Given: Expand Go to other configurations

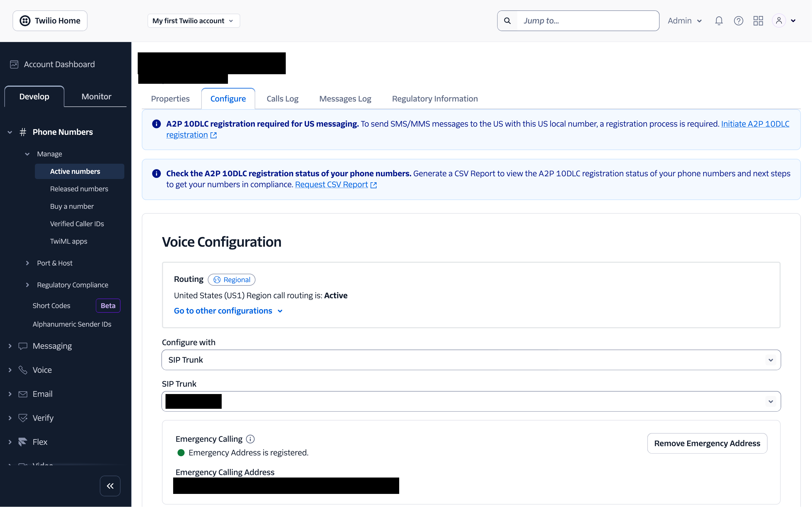Looking at the screenshot, I should click(x=228, y=311).
